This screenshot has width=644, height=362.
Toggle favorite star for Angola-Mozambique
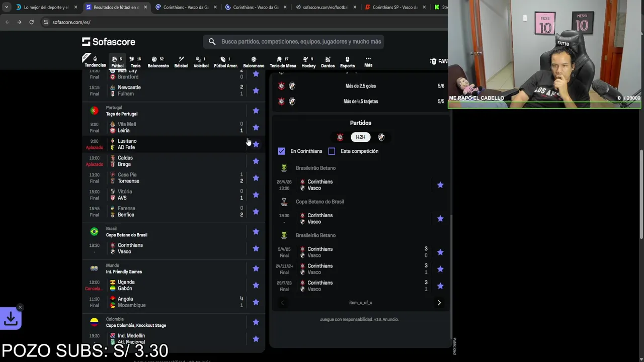click(x=256, y=302)
